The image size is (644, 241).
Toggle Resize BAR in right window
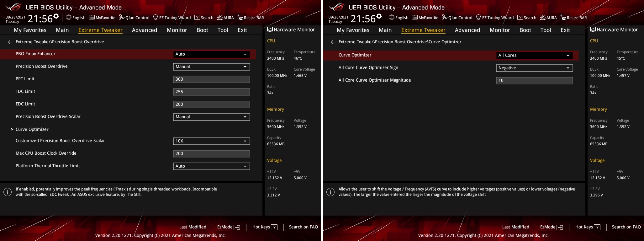click(573, 18)
